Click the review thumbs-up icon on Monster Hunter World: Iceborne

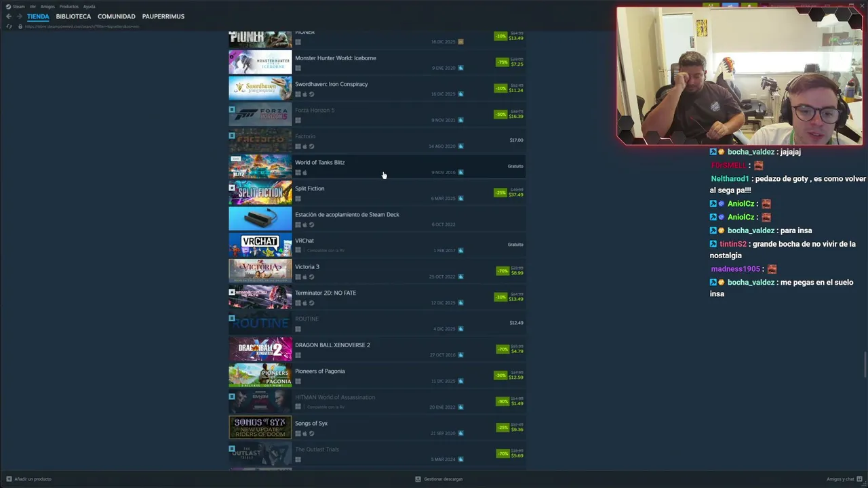tap(461, 68)
